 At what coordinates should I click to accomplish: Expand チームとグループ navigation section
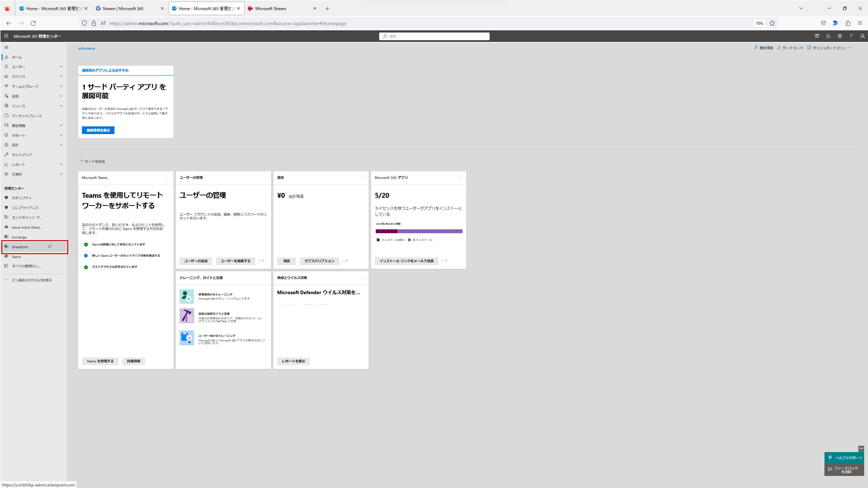pos(61,86)
